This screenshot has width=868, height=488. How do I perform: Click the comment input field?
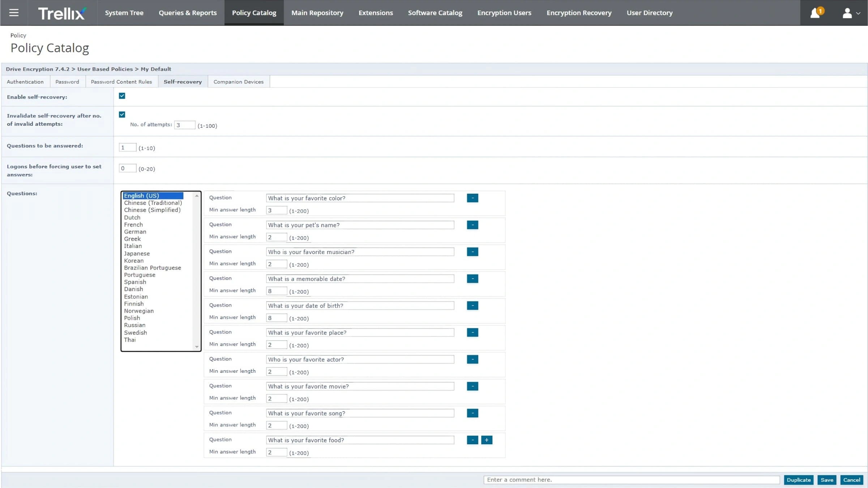point(632,480)
